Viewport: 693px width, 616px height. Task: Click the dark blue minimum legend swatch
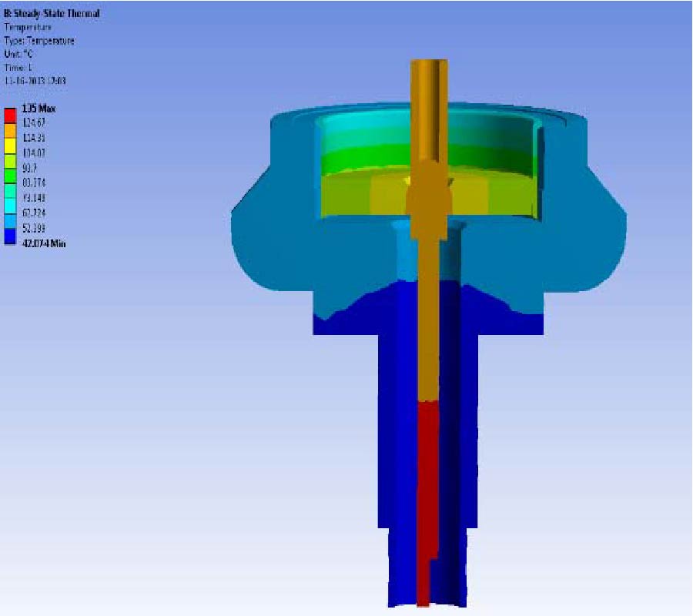coord(12,235)
